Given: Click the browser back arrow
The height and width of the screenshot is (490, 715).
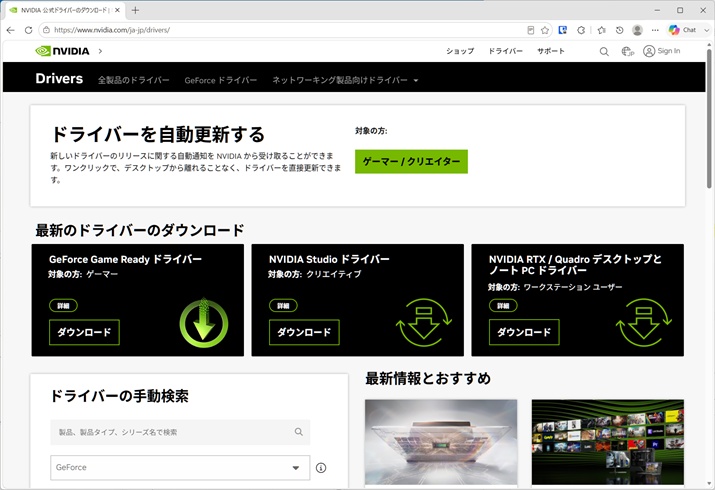Looking at the screenshot, I should 10,30.
